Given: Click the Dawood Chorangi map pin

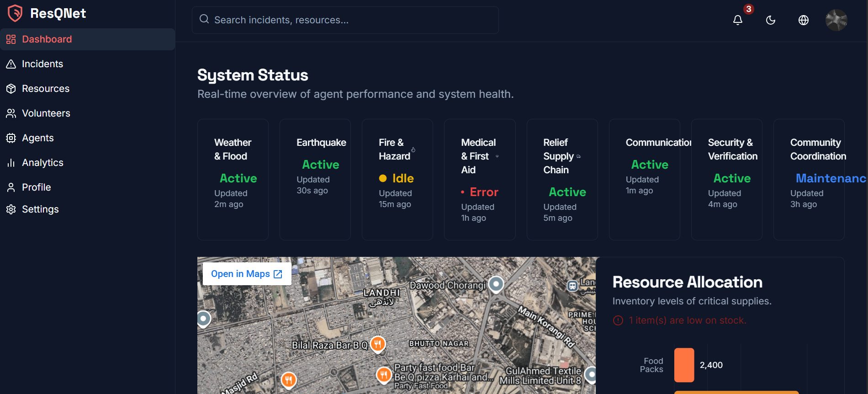Looking at the screenshot, I should pos(496,284).
